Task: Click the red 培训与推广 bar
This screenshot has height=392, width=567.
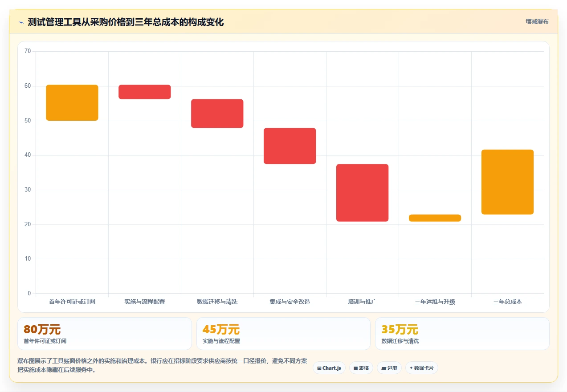Action: point(363,193)
